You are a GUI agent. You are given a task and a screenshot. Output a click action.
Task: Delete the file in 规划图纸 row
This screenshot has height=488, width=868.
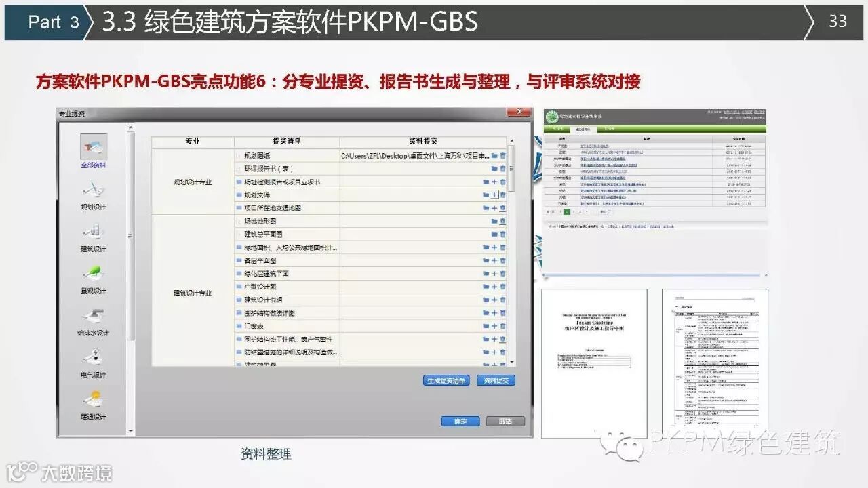502,156
